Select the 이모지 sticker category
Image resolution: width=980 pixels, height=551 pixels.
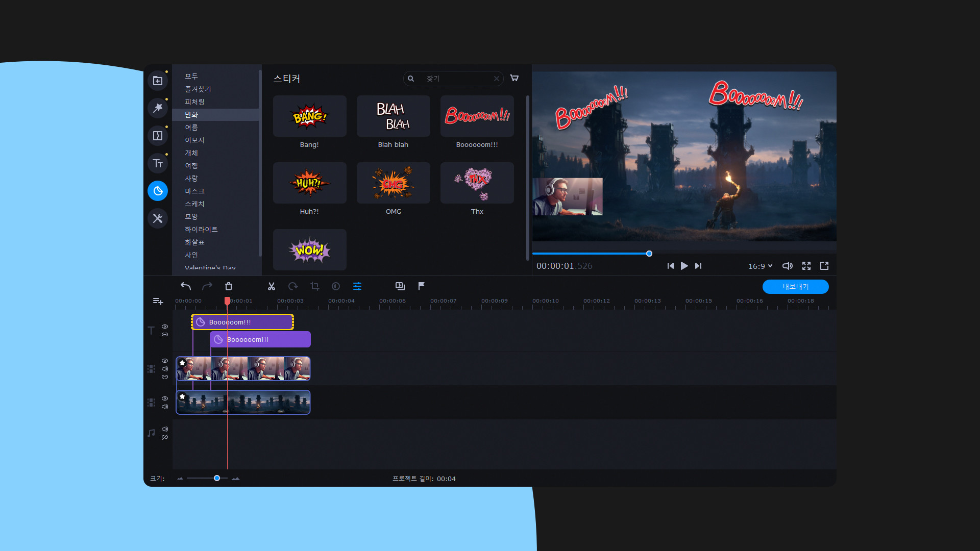194,140
